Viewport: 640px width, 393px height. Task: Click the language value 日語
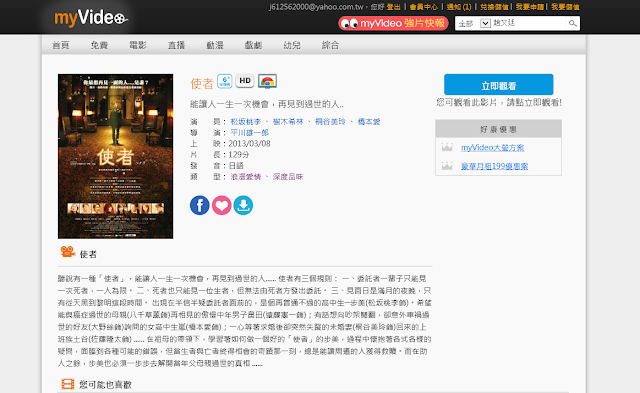pyautogui.click(x=236, y=166)
